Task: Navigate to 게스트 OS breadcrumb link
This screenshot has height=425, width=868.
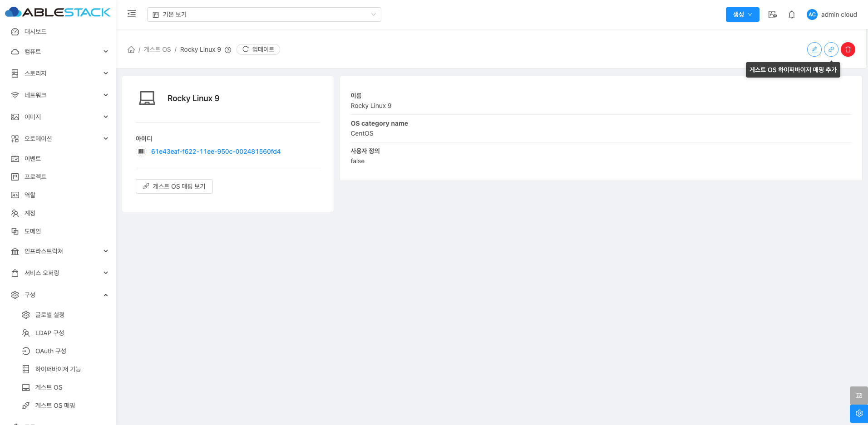Action: point(158,49)
